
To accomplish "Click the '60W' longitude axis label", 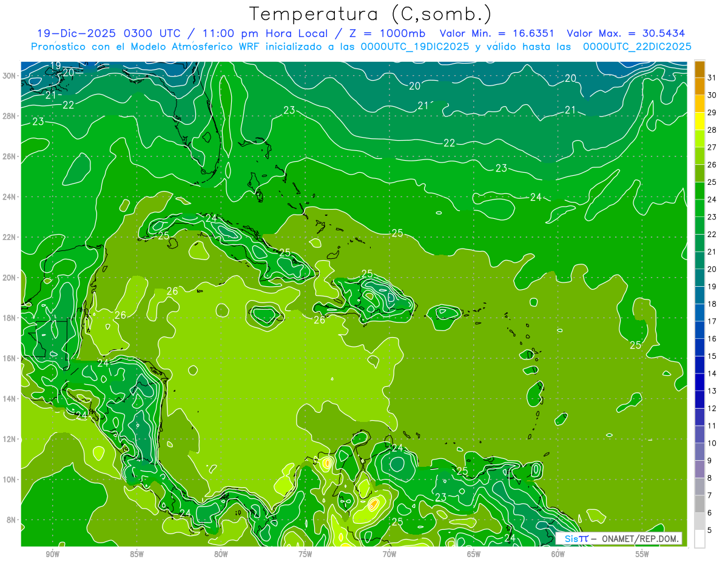I will 558,554.
